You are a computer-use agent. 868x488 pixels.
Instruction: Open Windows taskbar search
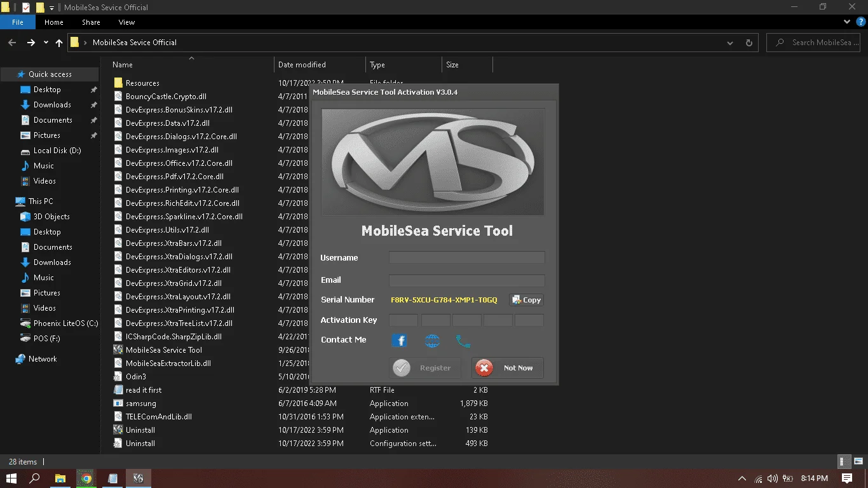coord(35,478)
